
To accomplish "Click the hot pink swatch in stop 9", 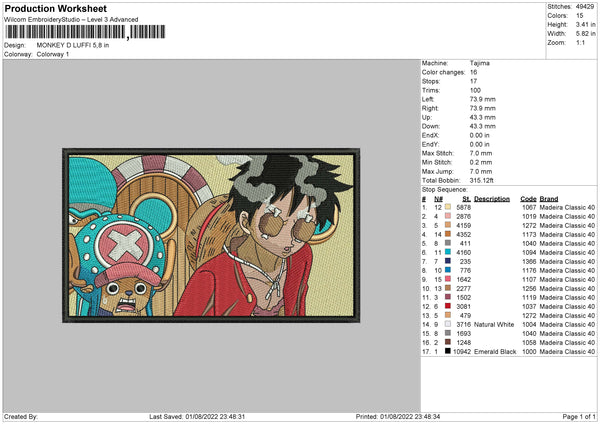I will [x=447, y=279].
